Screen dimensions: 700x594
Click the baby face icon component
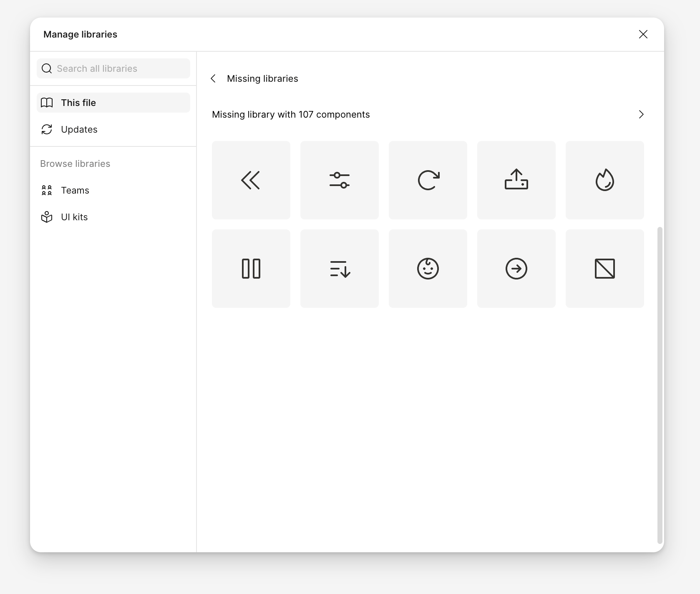point(428,269)
